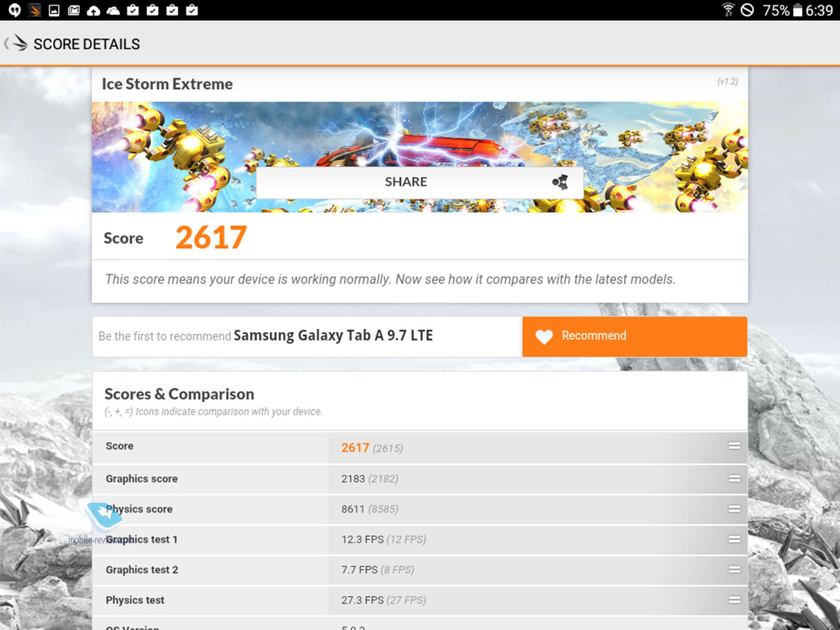Tap the heart icon beside Recommend
Screen dimensions: 840x630
pyautogui.click(x=544, y=337)
